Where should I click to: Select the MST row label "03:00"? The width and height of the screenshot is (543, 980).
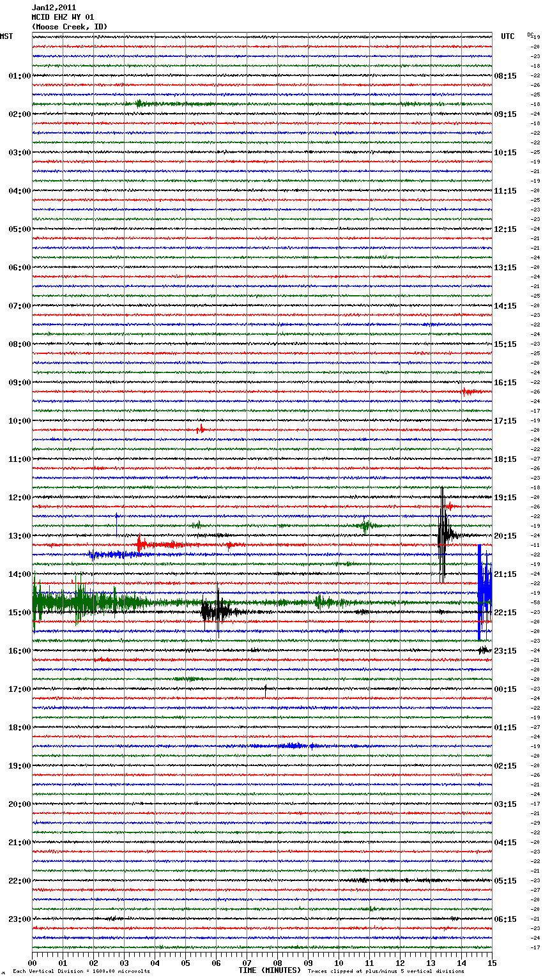[19, 153]
